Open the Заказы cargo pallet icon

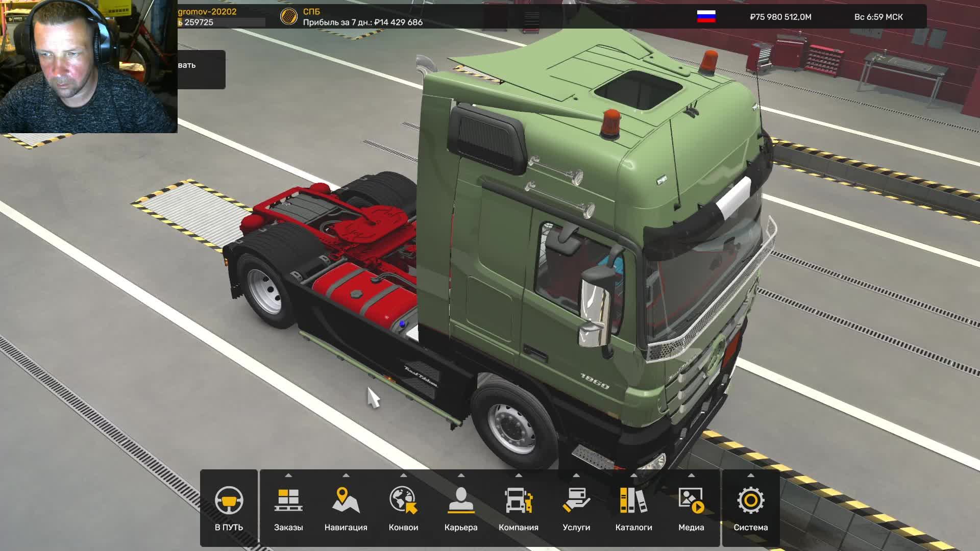coord(288,500)
